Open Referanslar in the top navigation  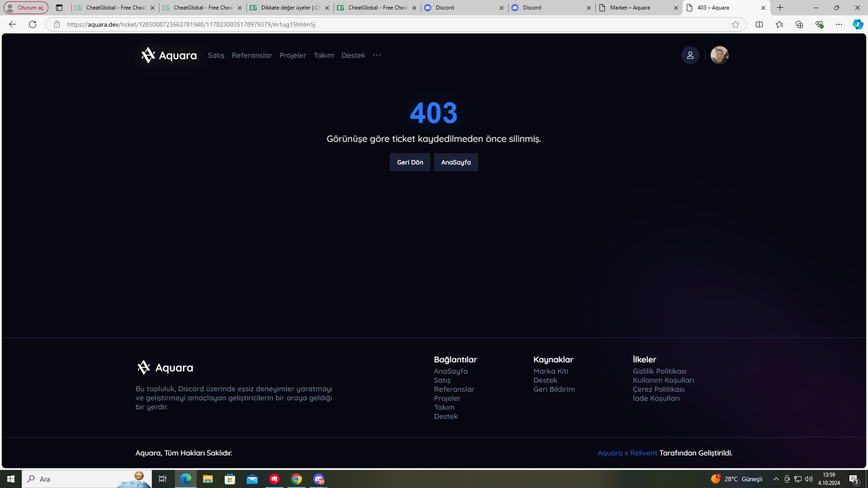pyautogui.click(x=252, y=55)
